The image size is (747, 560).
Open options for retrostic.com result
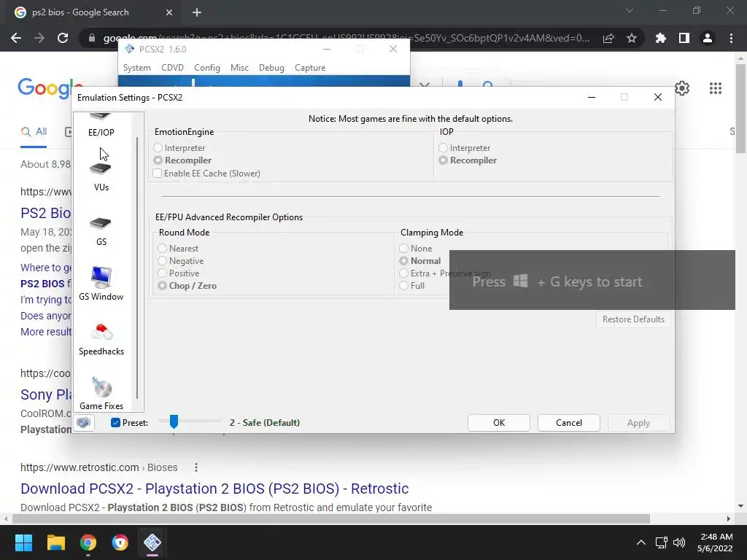(196, 467)
